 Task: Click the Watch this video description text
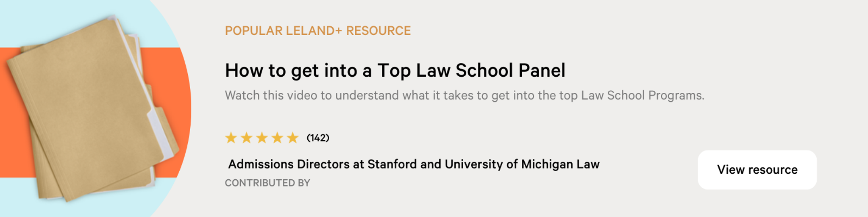465,95
